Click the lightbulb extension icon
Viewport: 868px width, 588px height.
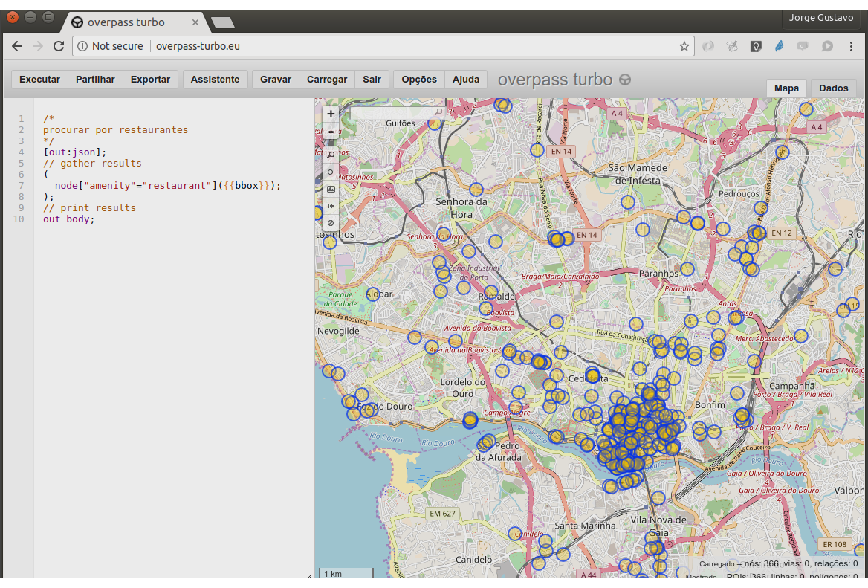(756, 46)
